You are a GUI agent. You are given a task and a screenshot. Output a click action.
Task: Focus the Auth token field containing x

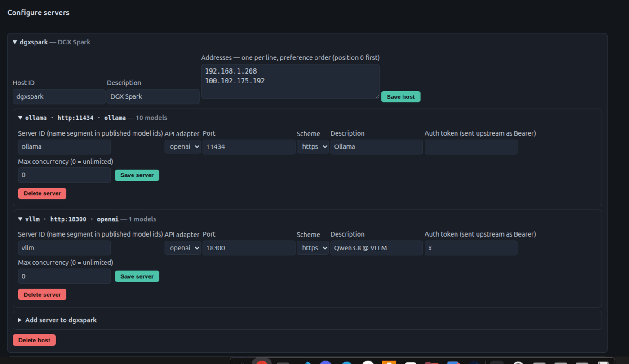(471, 248)
